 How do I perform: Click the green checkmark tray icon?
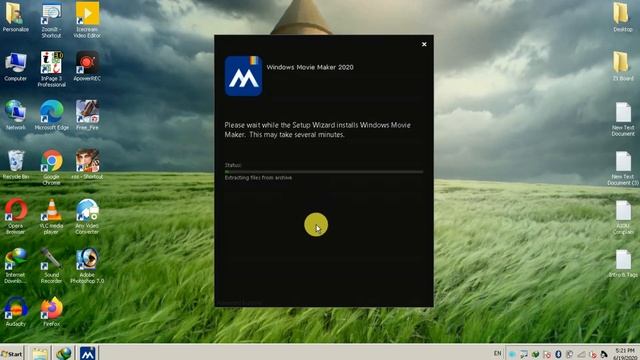tap(535, 354)
